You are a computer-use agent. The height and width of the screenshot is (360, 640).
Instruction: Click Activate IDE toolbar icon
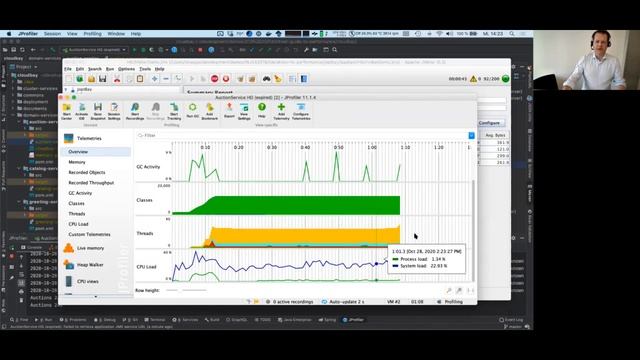tap(82, 111)
